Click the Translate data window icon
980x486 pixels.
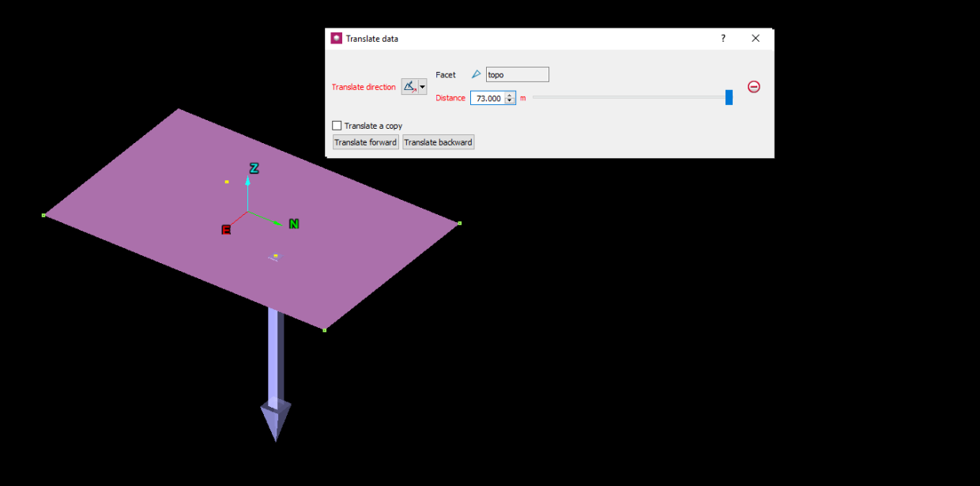[337, 38]
